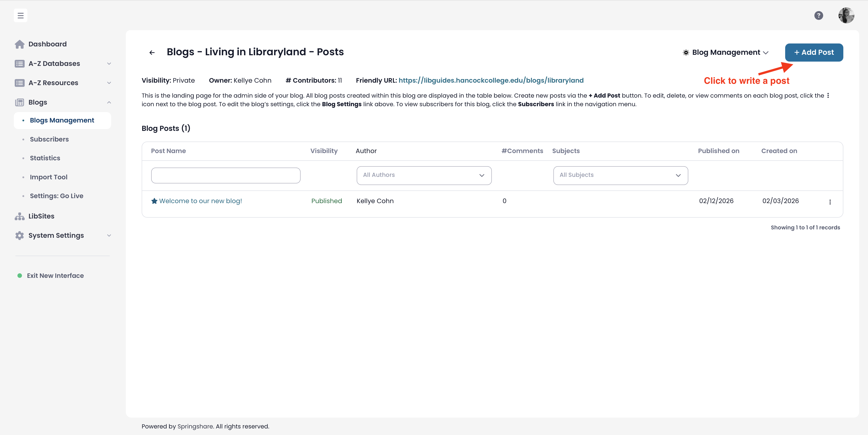The width and height of the screenshot is (868, 435).
Task: Open the three-dot menu for Welcome post
Action: point(830,202)
